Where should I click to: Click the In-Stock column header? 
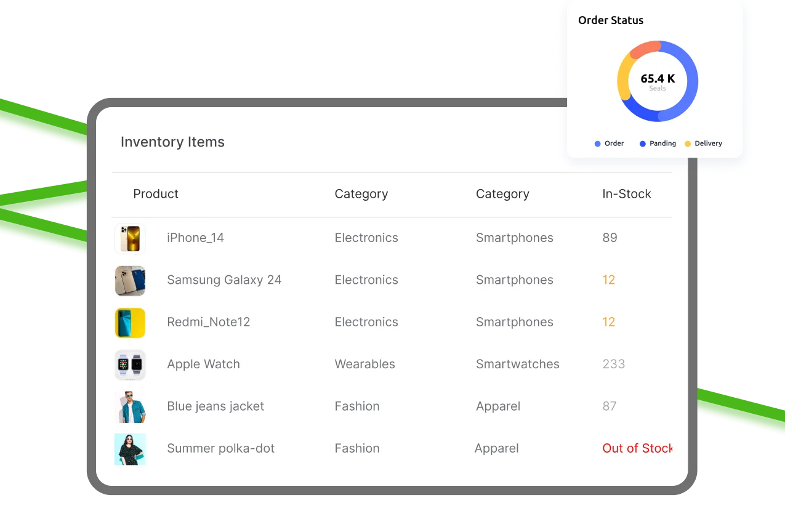click(626, 194)
